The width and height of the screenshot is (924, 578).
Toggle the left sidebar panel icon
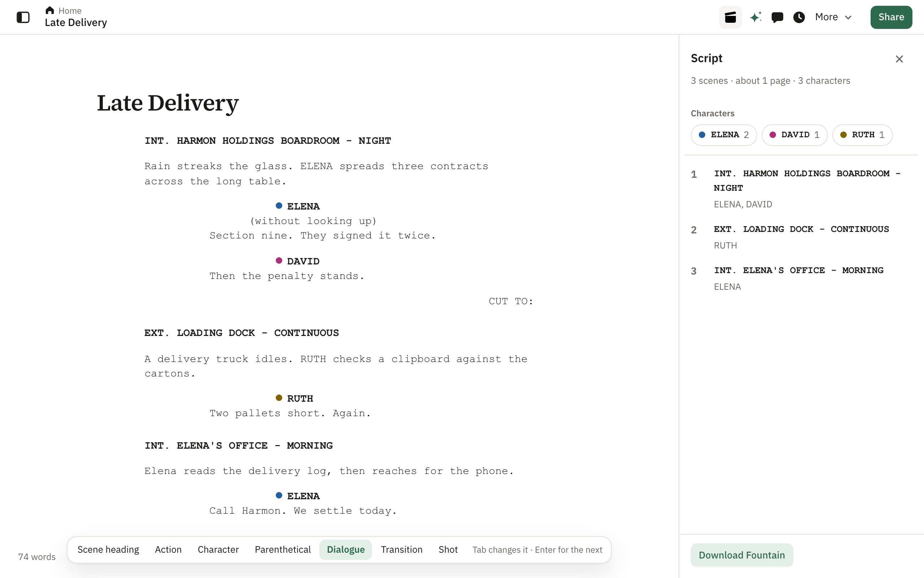click(x=23, y=17)
